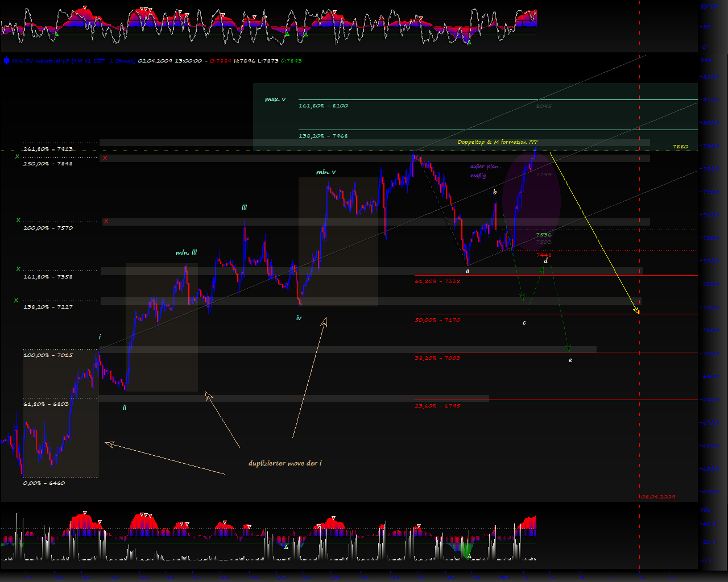Select the standalone 'iii' wave label above the spike
This screenshot has height=582, width=728.
coord(244,208)
